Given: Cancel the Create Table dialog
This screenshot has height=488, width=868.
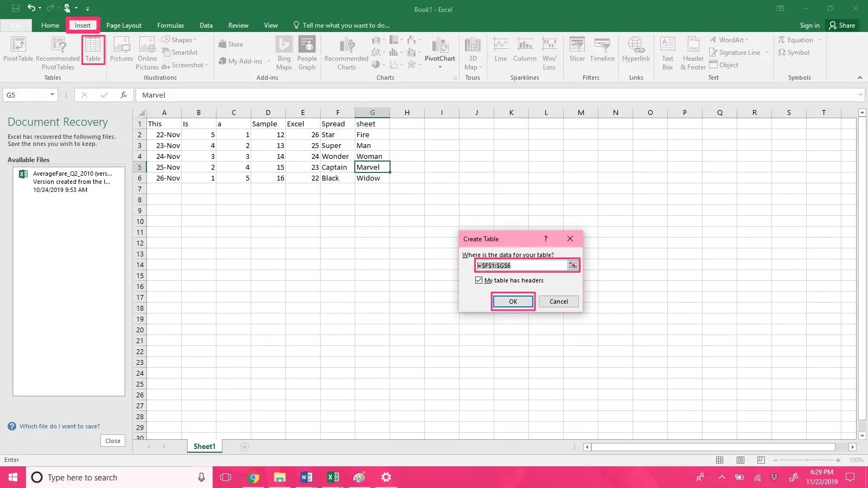Looking at the screenshot, I should point(558,301).
